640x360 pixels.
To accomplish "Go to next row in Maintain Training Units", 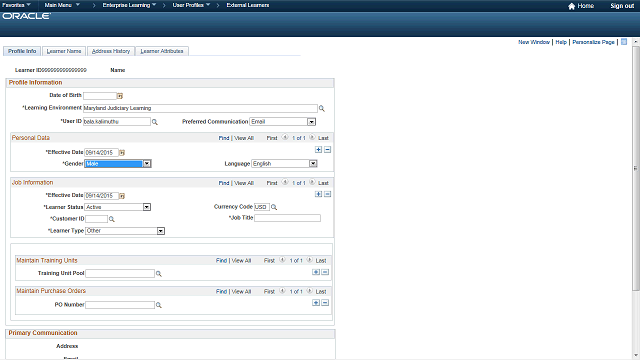I will [x=309, y=260].
